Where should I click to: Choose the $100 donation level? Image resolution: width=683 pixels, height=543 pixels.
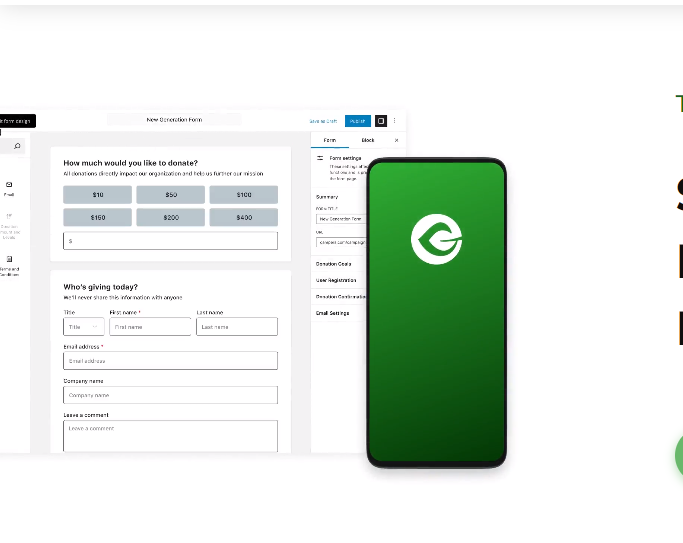coord(244,195)
